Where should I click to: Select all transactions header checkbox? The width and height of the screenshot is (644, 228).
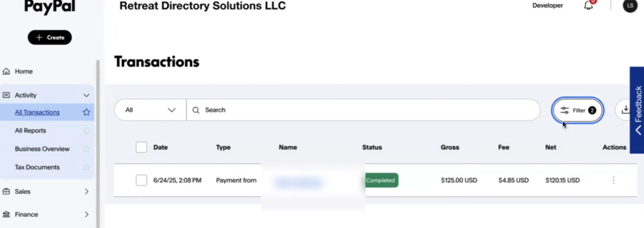pos(141,147)
